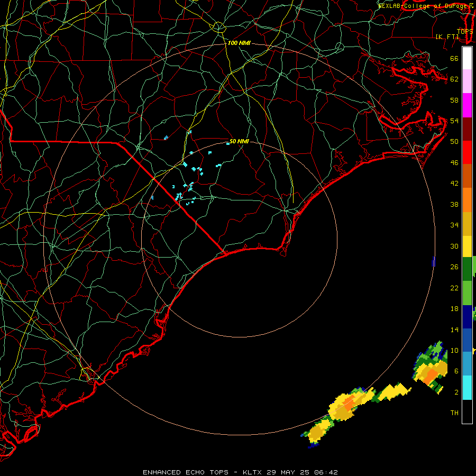Click the '6' legend value
The width and height of the screenshot is (476, 476).
click(456, 371)
